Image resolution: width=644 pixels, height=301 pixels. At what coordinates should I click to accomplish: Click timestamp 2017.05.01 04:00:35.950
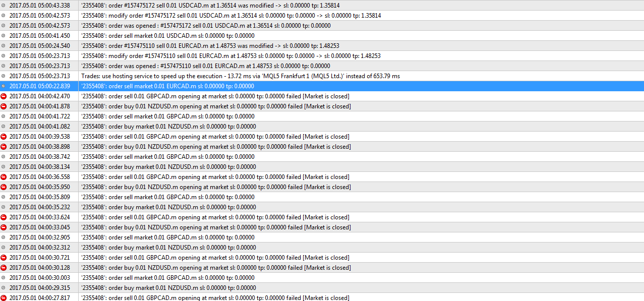pyautogui.click(x=40, y=187)
